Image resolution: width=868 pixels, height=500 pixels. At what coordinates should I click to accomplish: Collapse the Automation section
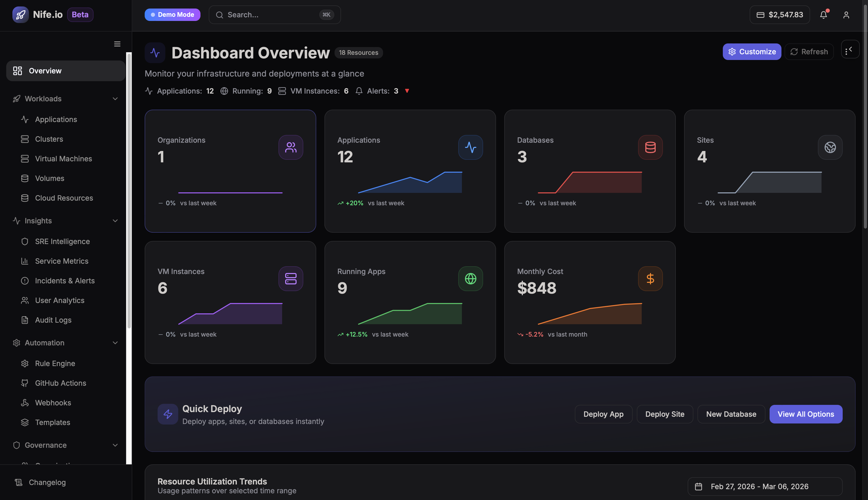click(115, 343)
